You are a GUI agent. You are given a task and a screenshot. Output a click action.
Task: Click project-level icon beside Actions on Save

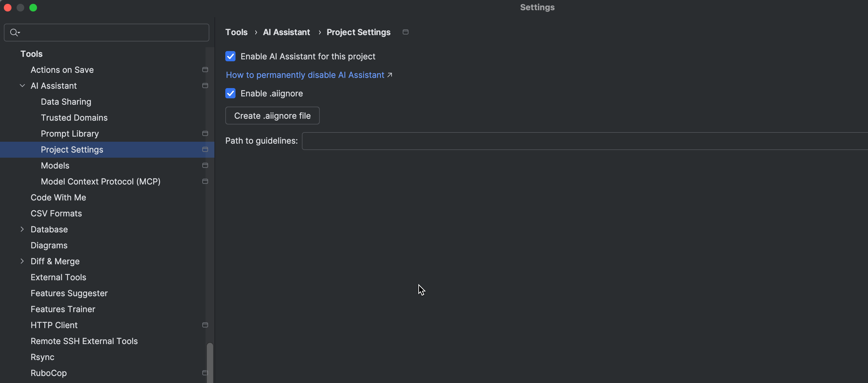pyautogui.click(x=205, y=70)
